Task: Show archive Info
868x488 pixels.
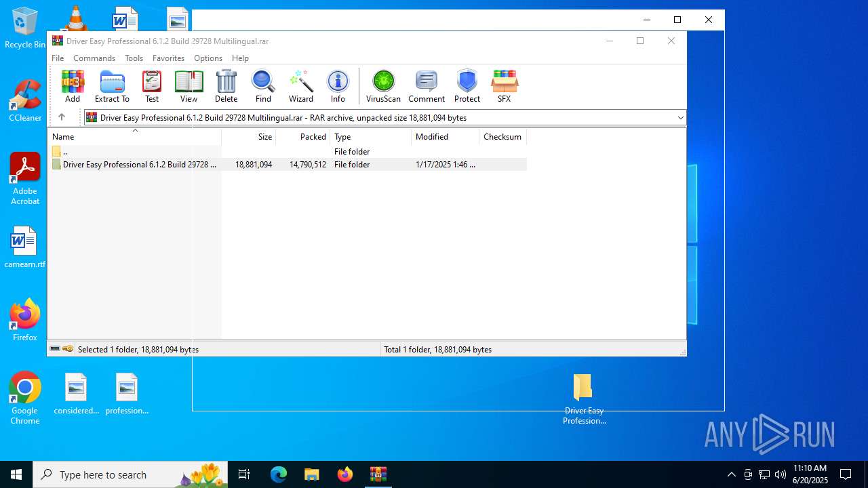Action: 338,86
